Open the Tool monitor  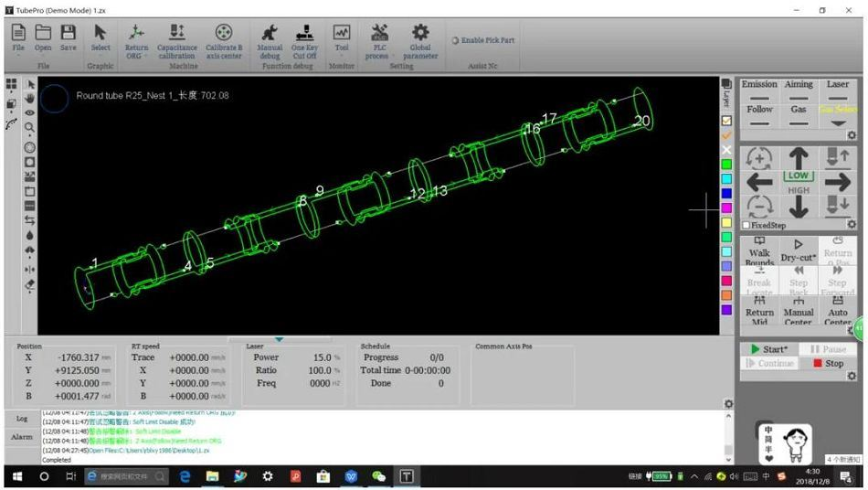point(342,37)
